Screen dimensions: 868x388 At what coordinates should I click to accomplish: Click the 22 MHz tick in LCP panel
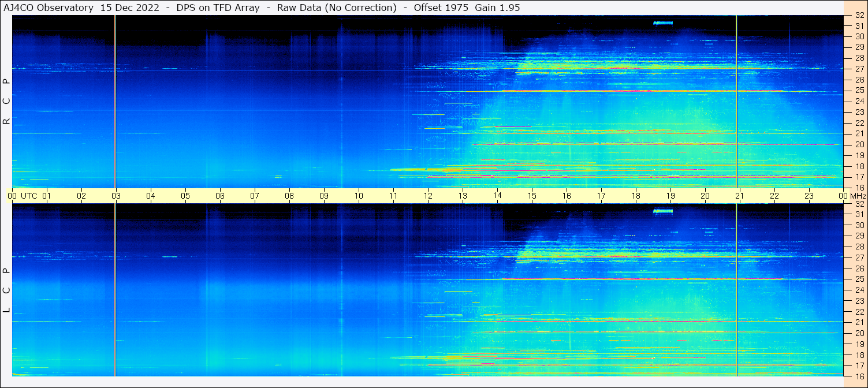point(859,312)
